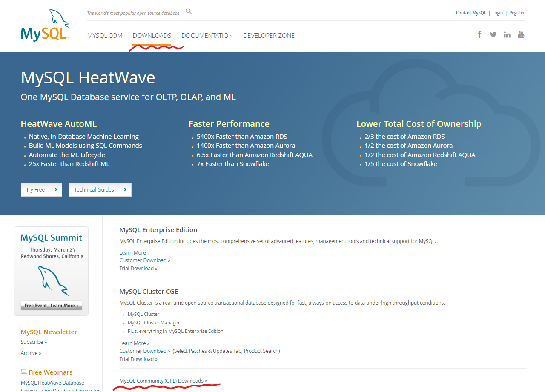Click '2/3 the cost of Amazon RDS' text
545x392 pixels.
point(404,137)
